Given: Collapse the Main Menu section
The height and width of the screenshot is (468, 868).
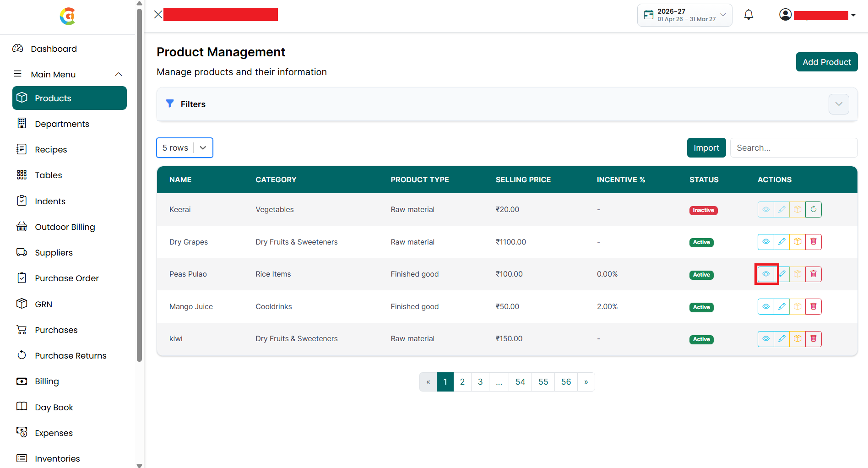Looking at the screenshot, I should click(69, 74).
